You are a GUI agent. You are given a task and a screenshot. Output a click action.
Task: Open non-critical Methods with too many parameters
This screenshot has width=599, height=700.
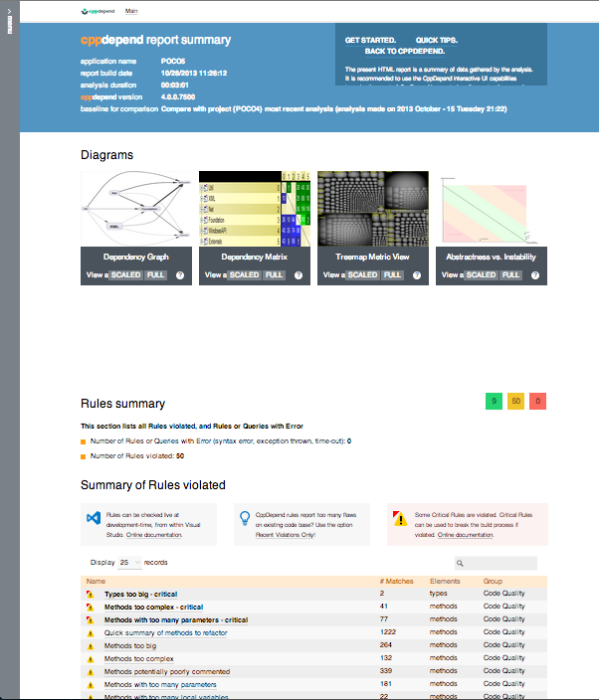pos(160,685)
